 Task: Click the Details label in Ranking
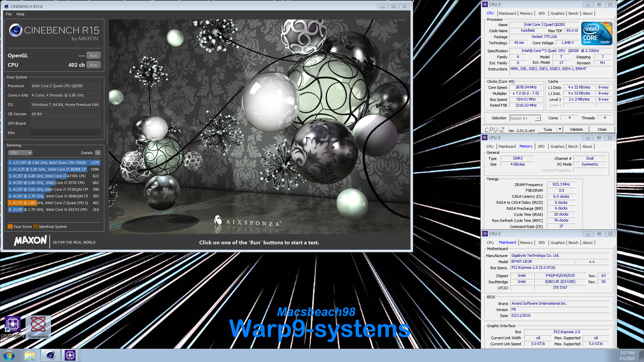pos(87,153)
